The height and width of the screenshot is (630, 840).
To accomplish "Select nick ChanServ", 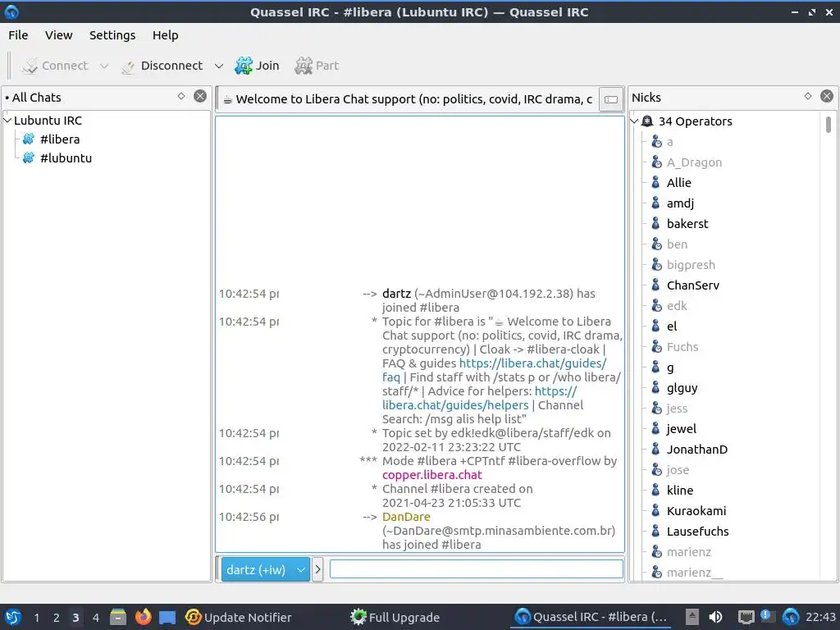I will pyautogui.click(x=692, y=285).
